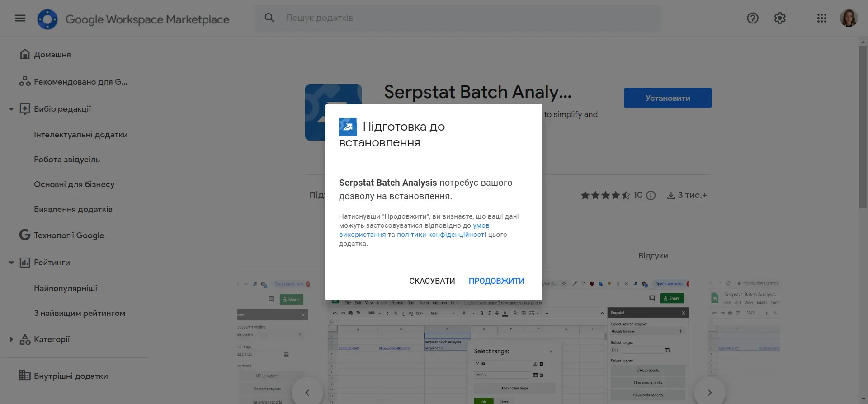Viewport: 868px width, 404px height.
Task: Click the Рекомендовано для G... icon
Action: 25,81
